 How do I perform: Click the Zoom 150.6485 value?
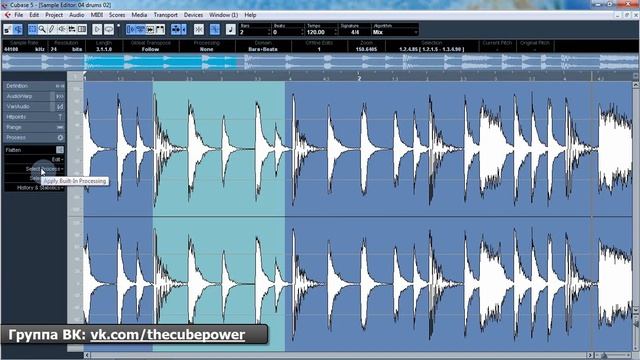point(366,49)
